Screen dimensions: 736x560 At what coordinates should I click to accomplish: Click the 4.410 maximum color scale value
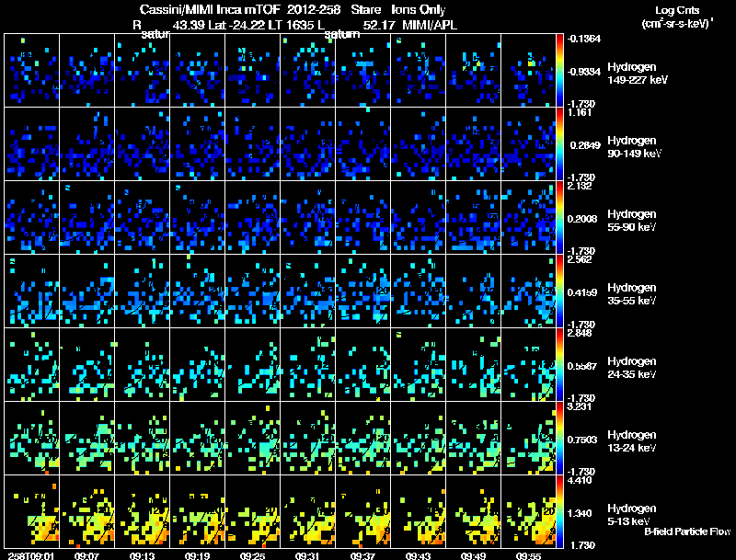580,480
